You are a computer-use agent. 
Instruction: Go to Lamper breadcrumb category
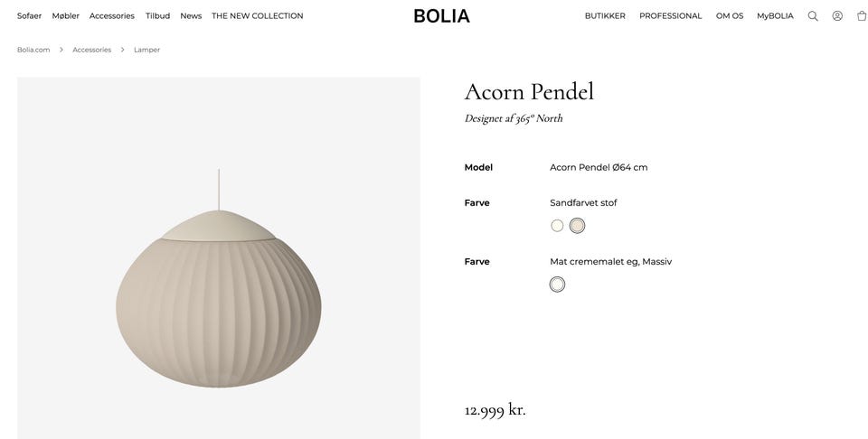[x=146, y=50]
